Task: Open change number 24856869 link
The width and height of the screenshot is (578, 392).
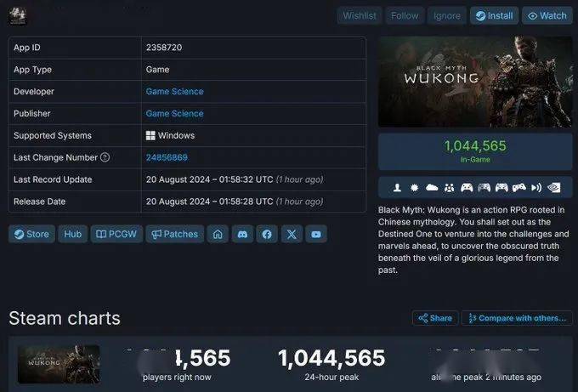Action: pos(167,157)
